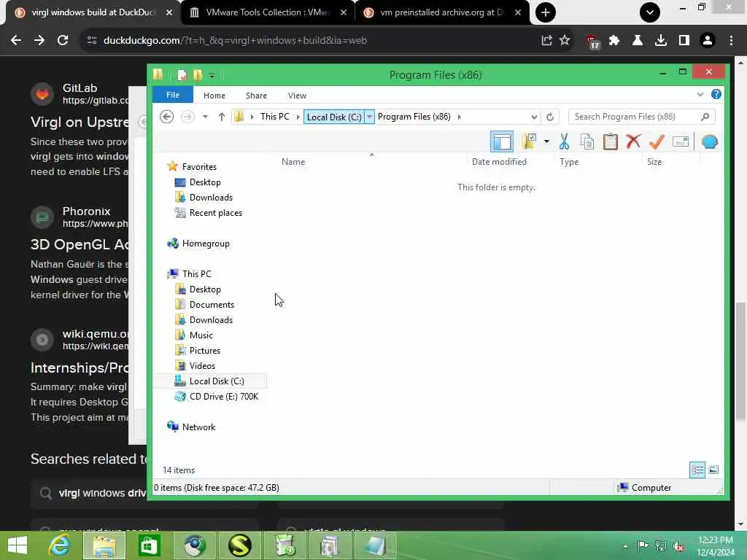747x560 pixels.
Task: Switch to the Share ribbon tab
Action: pos(256,96)
